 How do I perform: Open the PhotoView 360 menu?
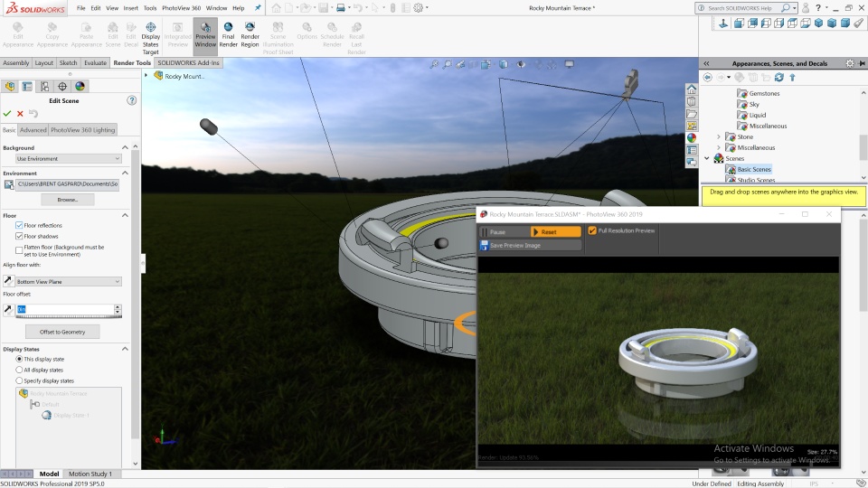(x=181, y=8)
